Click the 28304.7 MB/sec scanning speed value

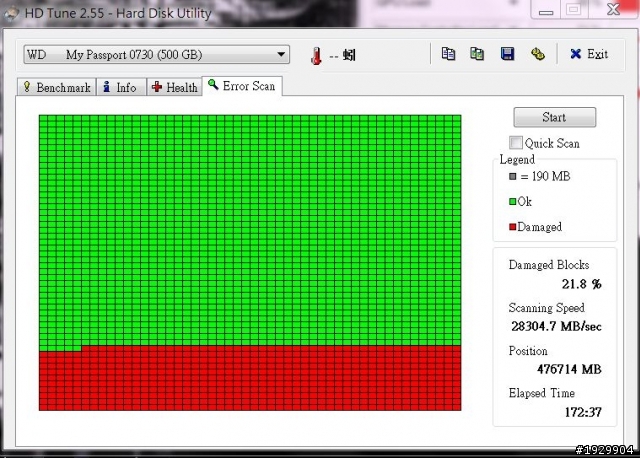point(556,327)
